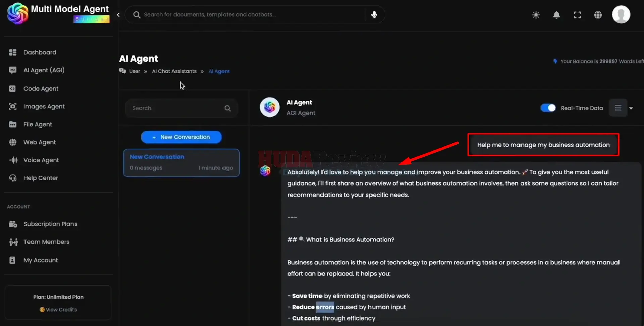Expand the chat options dropdown arrow
The width and height of the screenshot is (644, 326).
[631, 108]
